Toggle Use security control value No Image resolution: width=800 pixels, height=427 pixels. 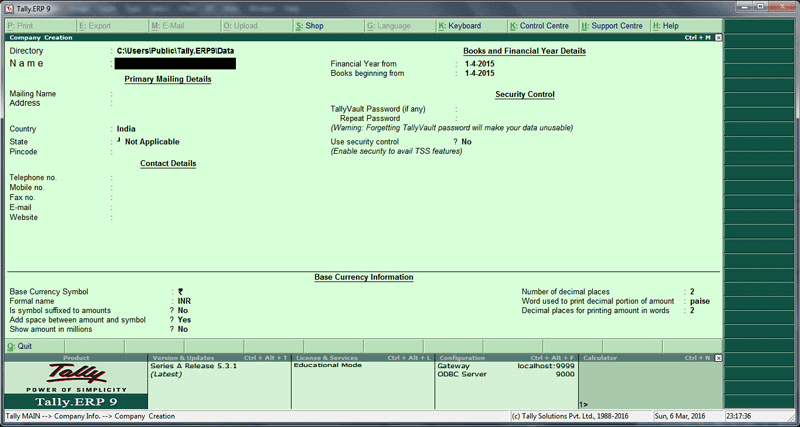click(x=466, y=142)
